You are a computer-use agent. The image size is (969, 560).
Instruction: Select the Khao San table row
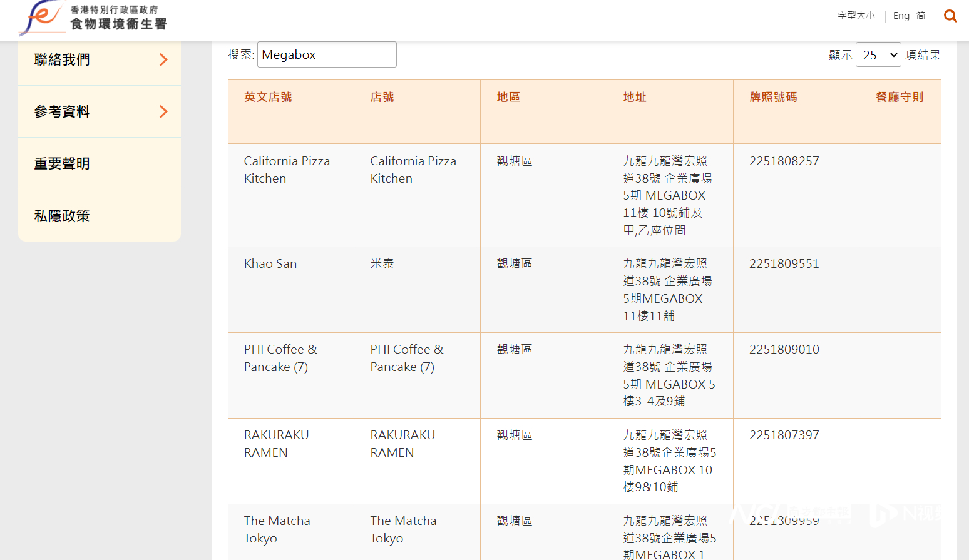coord(585,290)
